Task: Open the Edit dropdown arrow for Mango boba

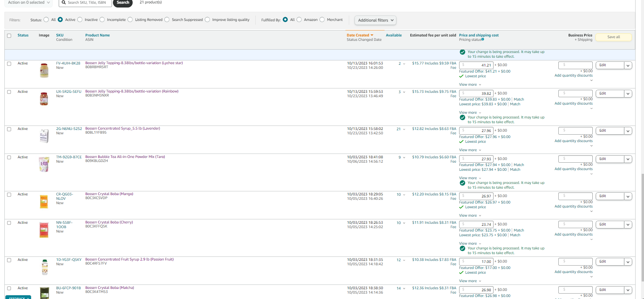Action: (628, 196)
